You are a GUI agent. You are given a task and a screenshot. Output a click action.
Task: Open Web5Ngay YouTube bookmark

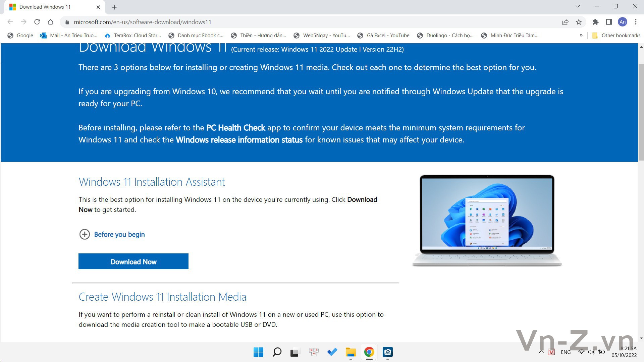(x=322, y=36)
